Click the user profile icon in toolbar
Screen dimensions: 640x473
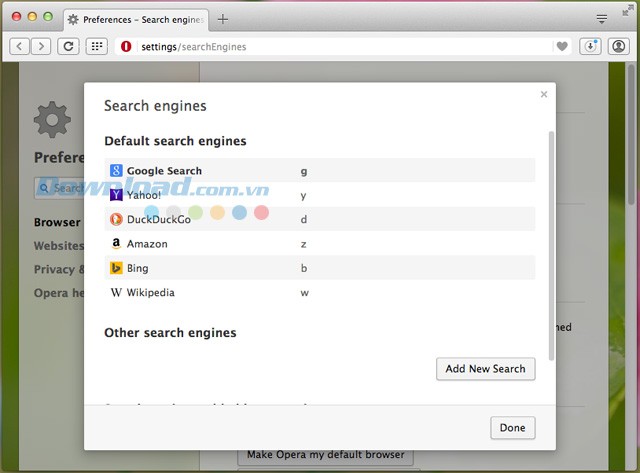click(618, 46)
